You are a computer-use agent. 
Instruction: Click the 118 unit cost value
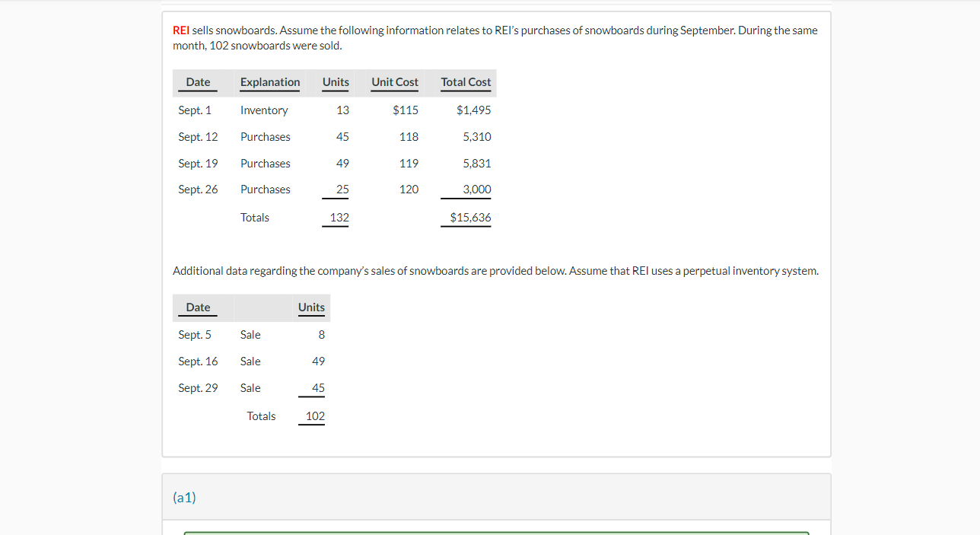(x=409, y=137)
